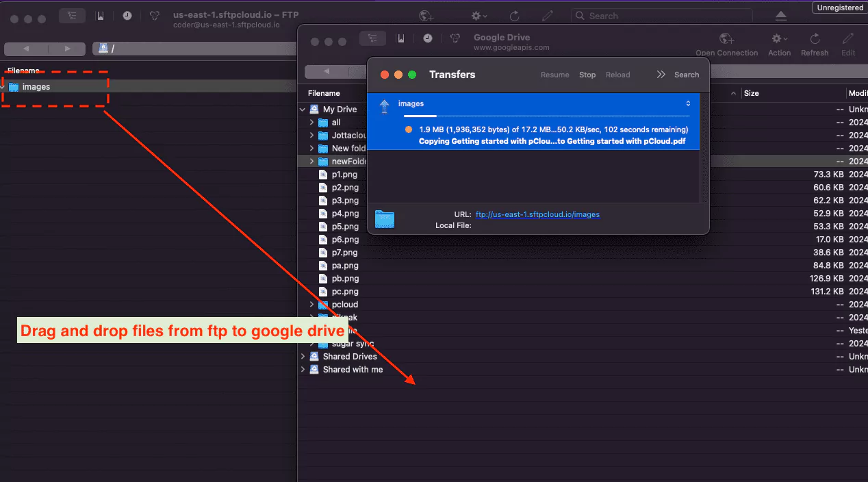
Task: Click the images transfer stepper arrows
Action: 689,104
